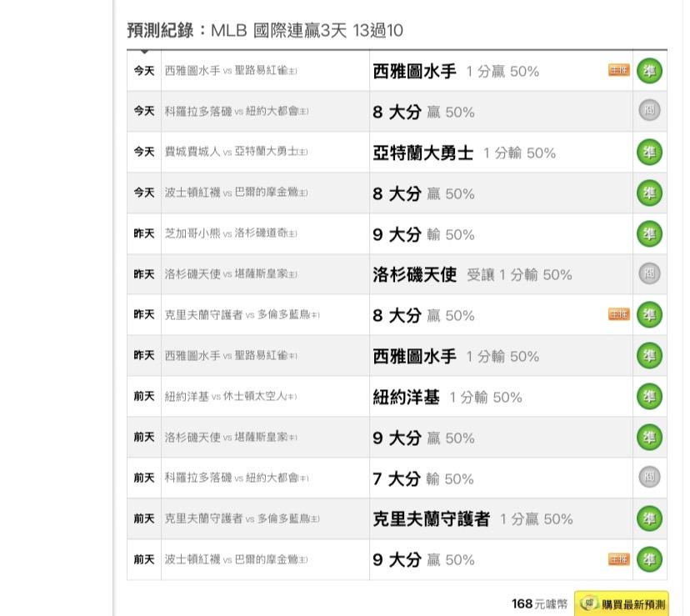Click the green 準 badge for 前天 洛杉磯天使 game
Viewport: 690px width, 616px height.
point(649,438)
